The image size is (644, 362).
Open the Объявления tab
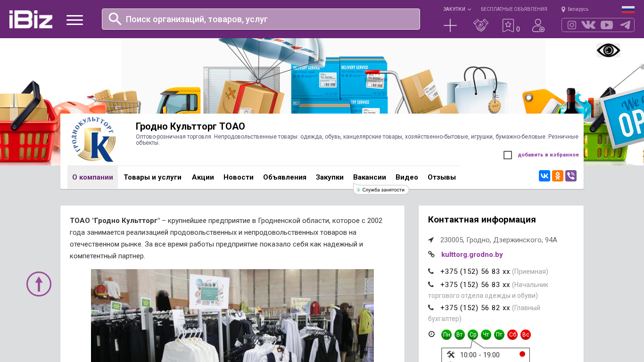(x=285, y=177)
